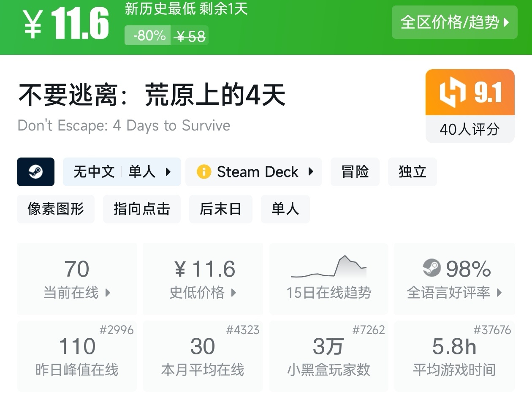Select the 指向点击 tag

[142, 209]
